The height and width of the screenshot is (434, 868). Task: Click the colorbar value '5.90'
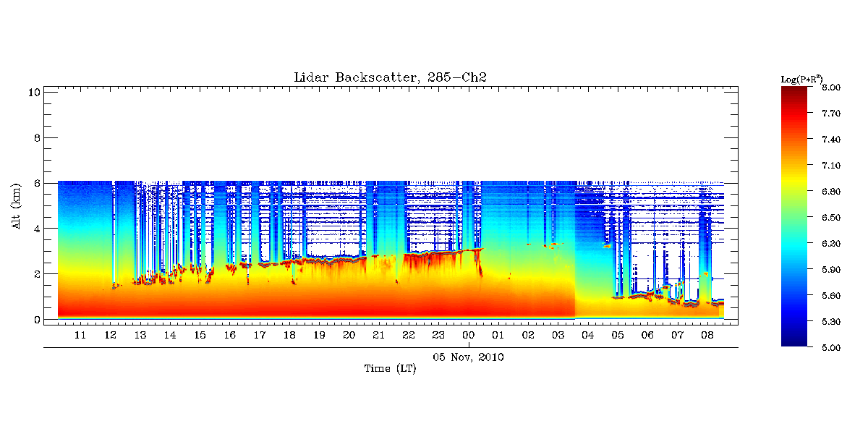point(831,270)
